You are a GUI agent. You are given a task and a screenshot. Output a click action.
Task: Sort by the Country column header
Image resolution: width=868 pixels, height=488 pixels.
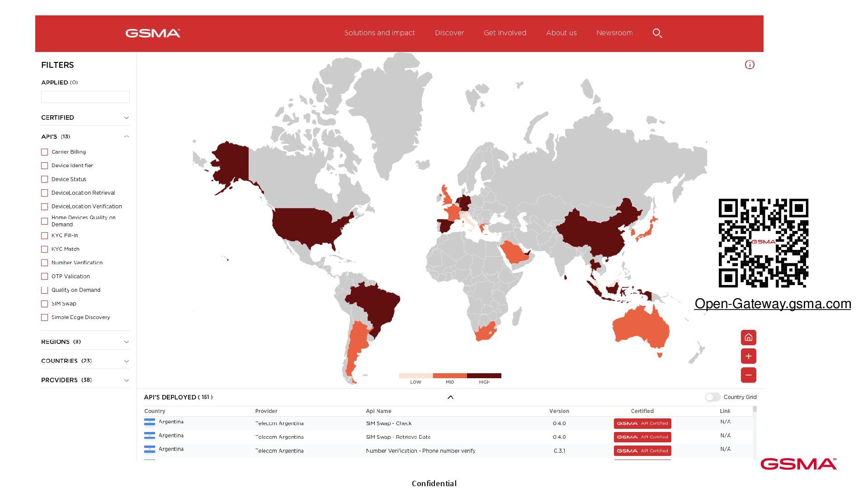tap(155, 411)
